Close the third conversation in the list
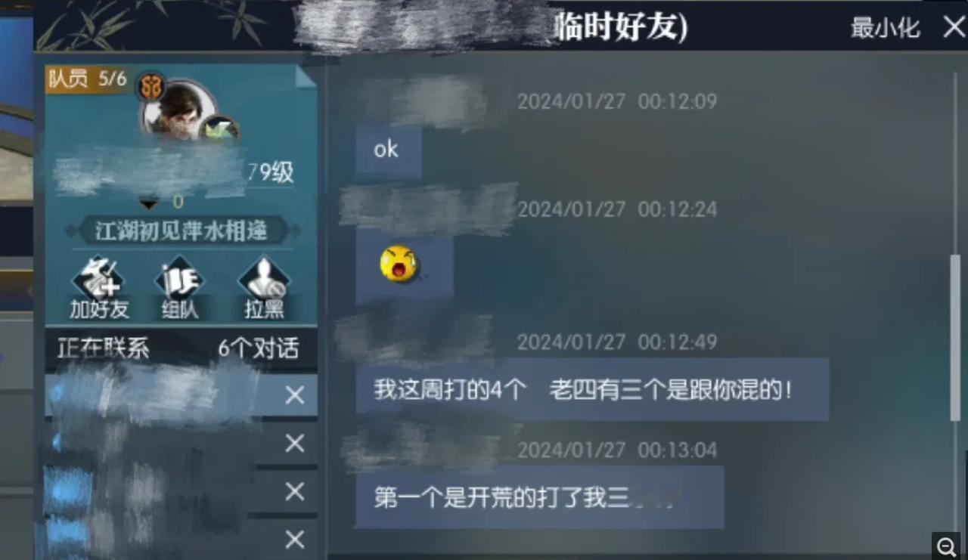The height and width of the screenshot is (560, 968). 294,492
